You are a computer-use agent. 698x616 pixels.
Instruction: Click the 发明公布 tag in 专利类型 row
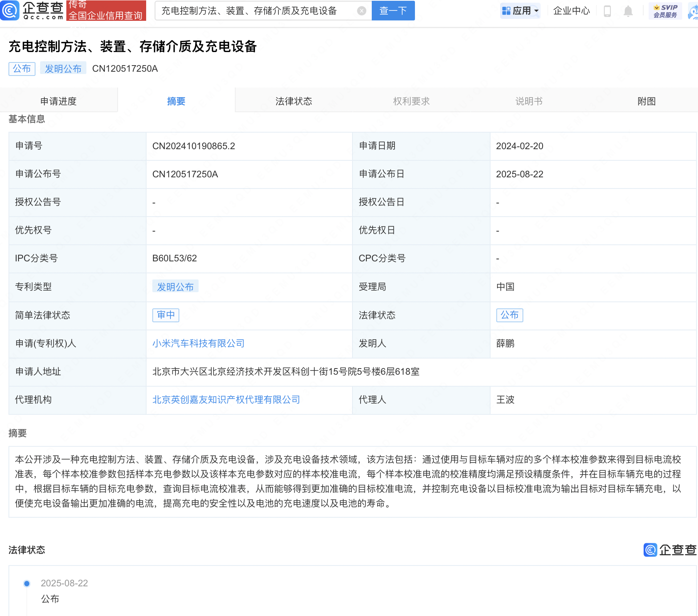[175, 286]
